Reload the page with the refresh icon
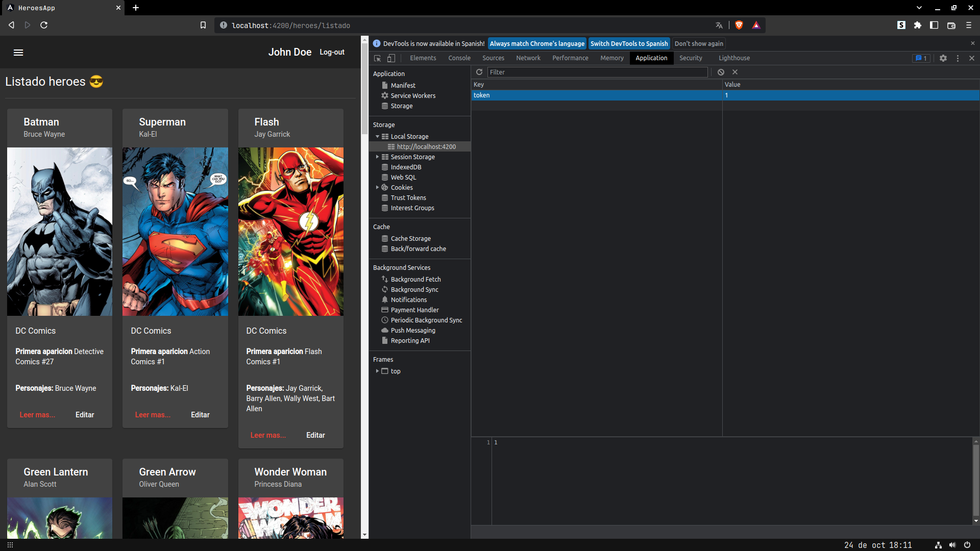The width and height of the screenshot is (980, 551). pyautogui.click(x=44, y=25)
